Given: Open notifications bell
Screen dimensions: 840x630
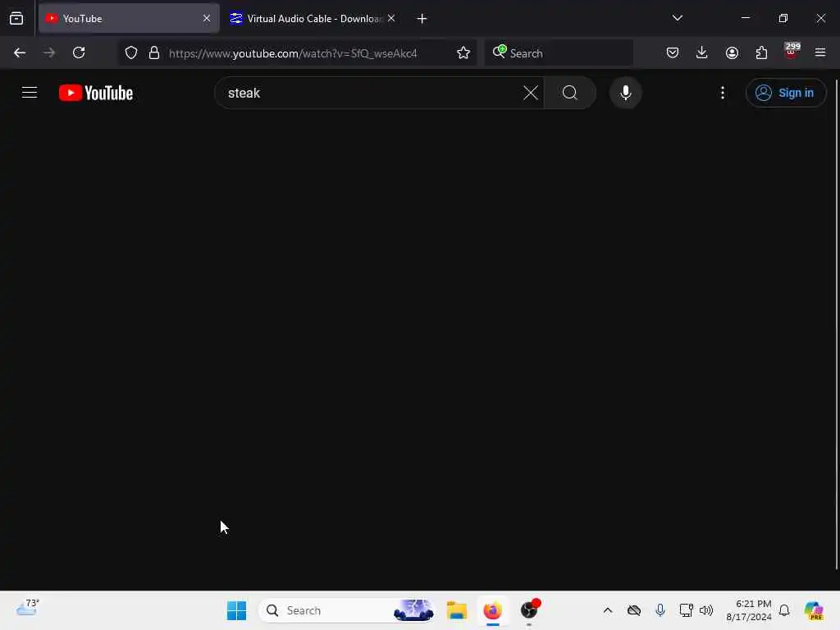Looking at the screenshot, I should click(x=784, y=610).
